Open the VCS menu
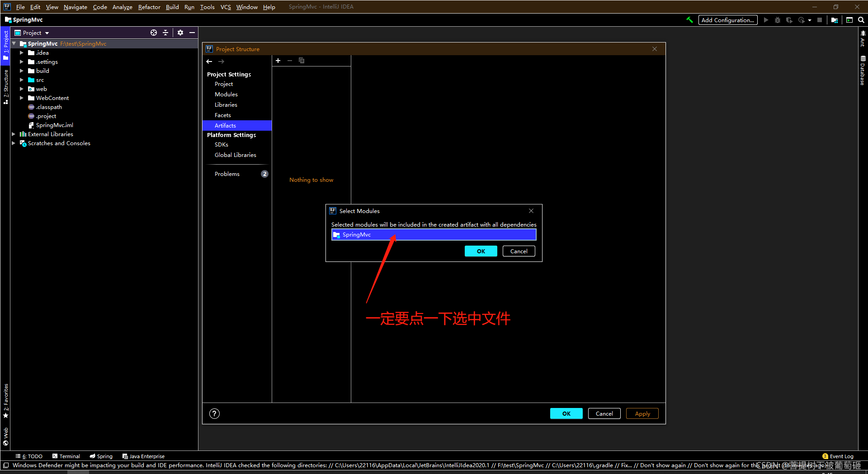 pos(226,7)
